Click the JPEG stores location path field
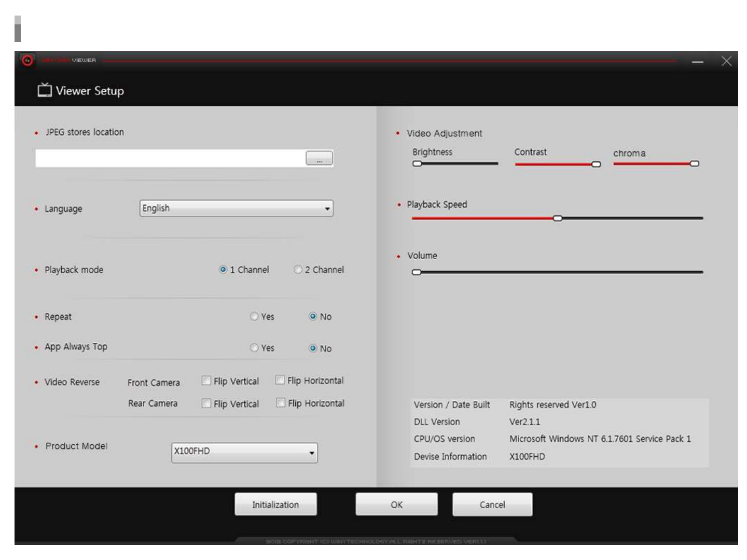Image resolution: width=747 pixels, height=560 pixels. pos(170,158)
